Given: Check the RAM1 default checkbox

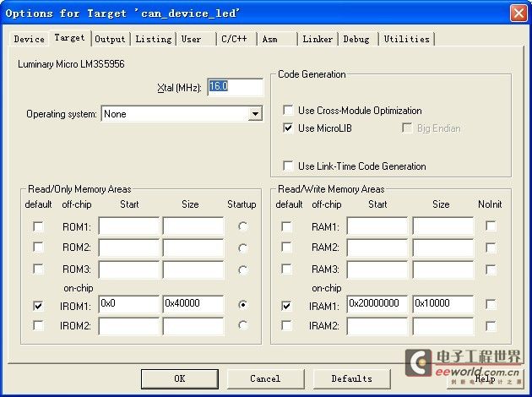Looking at the screenshot, I should (287, 226).
